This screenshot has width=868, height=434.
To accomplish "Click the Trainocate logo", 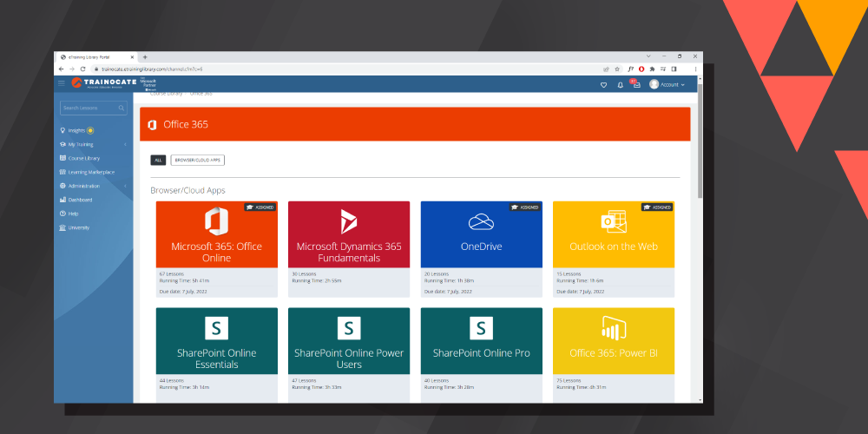I will 104,83.
